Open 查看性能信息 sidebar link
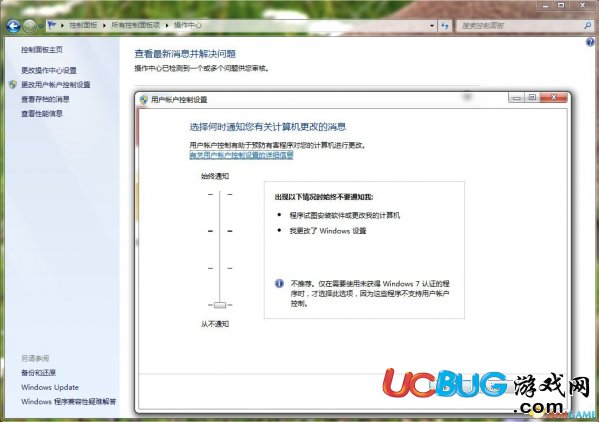Screen dimensions: 599x422 pos(42,113)
